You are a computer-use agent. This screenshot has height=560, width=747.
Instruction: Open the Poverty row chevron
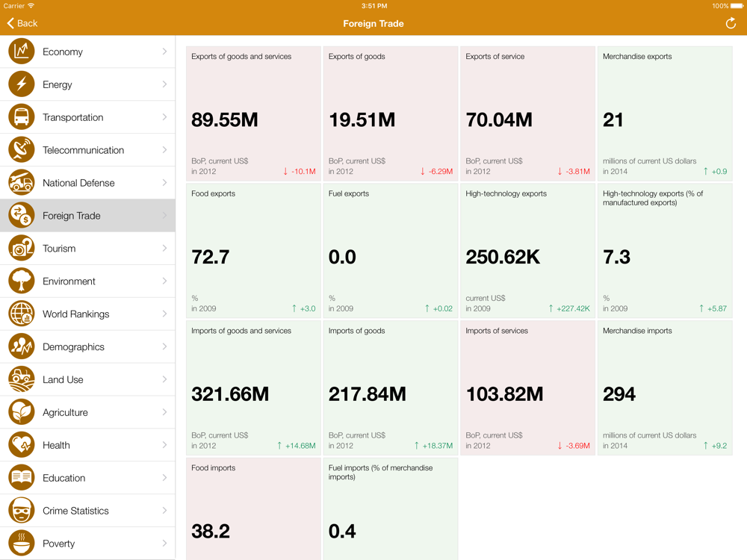(164, 544)
